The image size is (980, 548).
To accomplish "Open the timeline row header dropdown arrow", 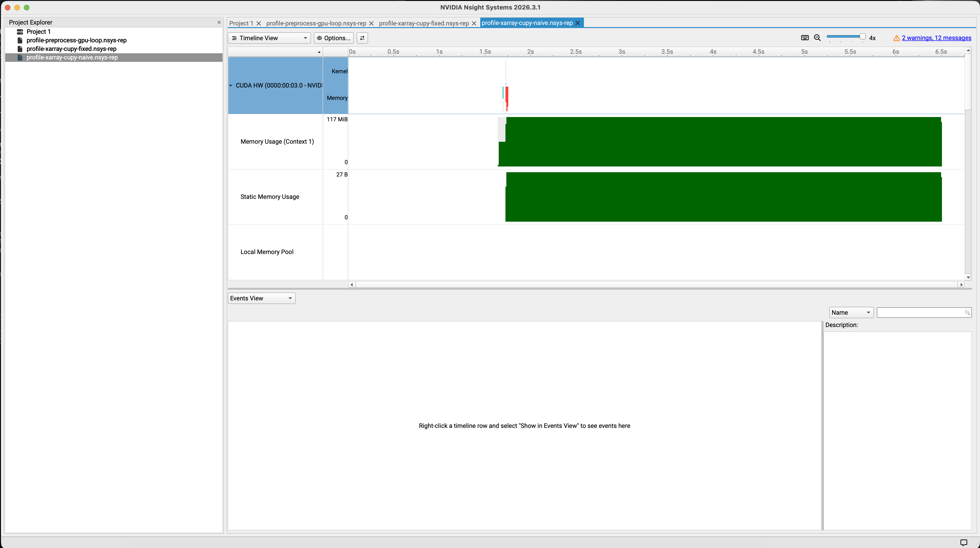I will 319,52.
